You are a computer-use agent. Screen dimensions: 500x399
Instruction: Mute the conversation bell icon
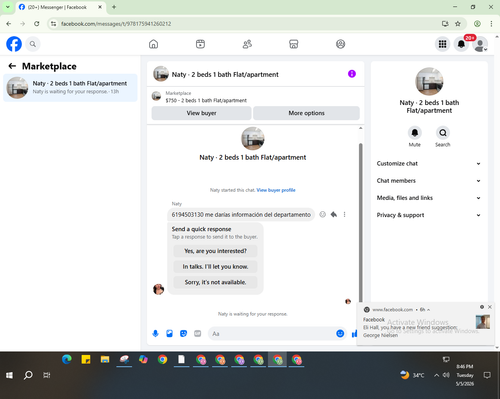pyautogui.click(x=415, y=133)
